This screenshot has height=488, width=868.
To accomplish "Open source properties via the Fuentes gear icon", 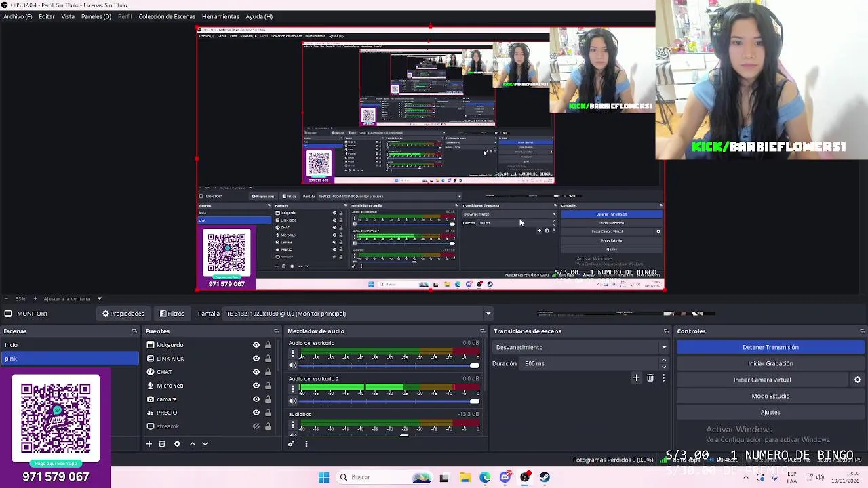I will pos(177,444).
